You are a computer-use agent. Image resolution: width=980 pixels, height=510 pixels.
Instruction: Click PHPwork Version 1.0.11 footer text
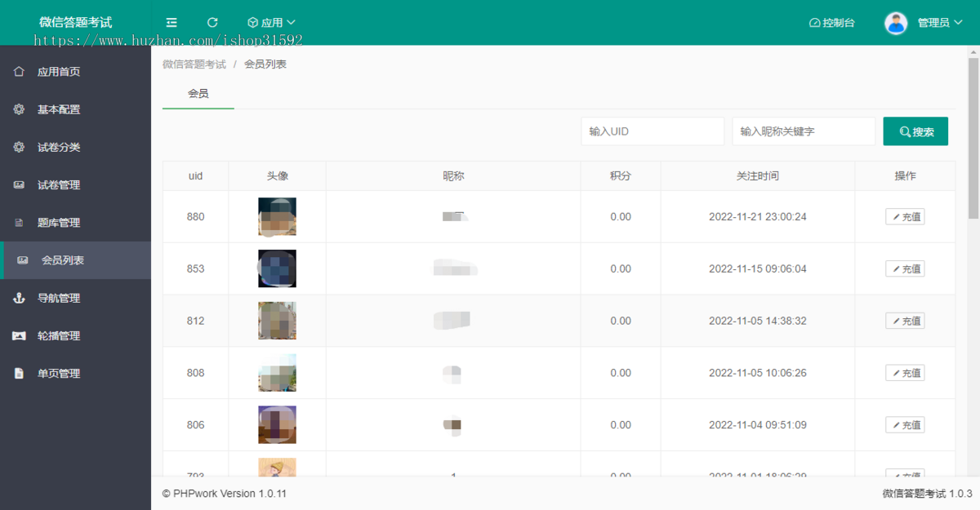(x=225, y=494)
